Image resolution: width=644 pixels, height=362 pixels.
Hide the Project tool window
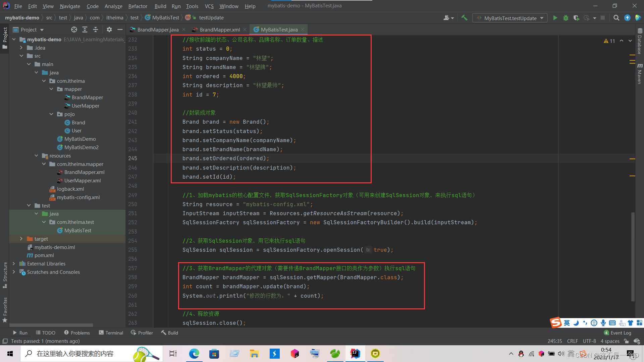click(120, 29)
